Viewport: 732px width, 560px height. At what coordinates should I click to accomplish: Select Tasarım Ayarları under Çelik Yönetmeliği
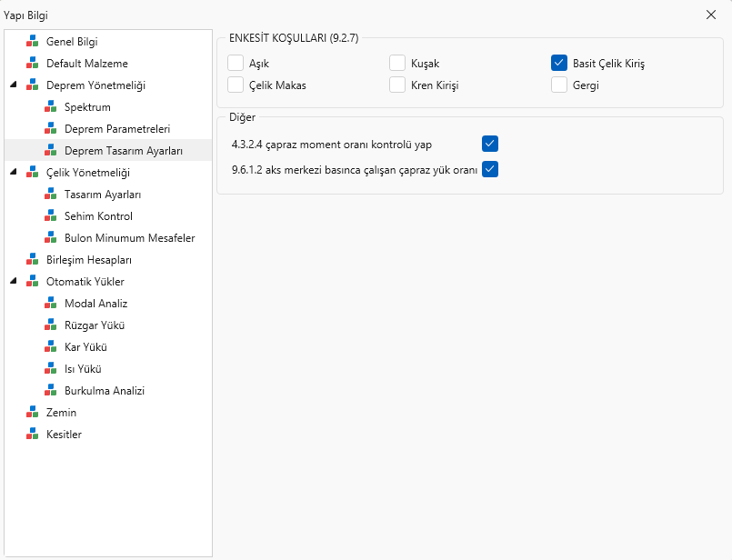(102, 195)
